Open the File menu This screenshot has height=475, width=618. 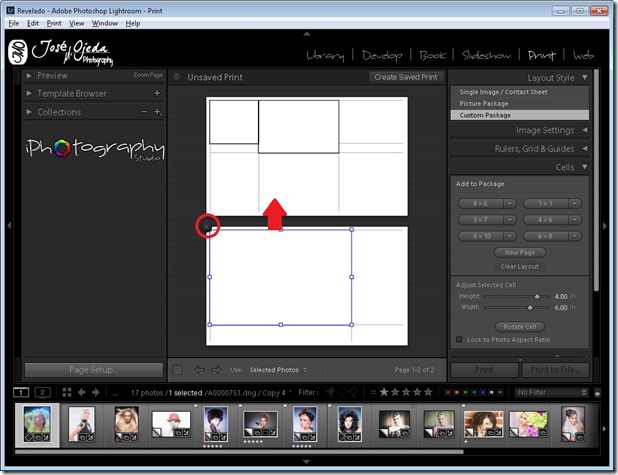tap(14, 23)
